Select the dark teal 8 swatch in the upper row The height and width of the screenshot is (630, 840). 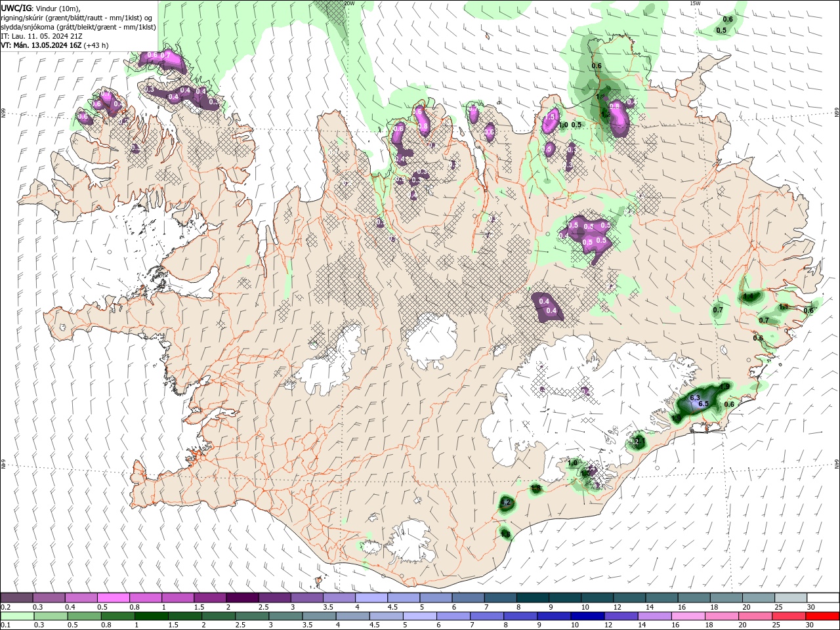(x=532, y=598)
